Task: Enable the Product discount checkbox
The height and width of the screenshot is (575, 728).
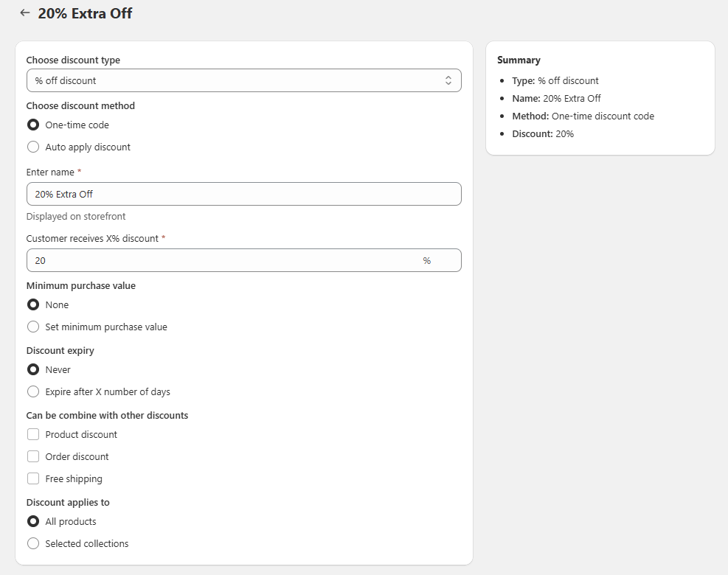Action: click(x=33, y=435)
